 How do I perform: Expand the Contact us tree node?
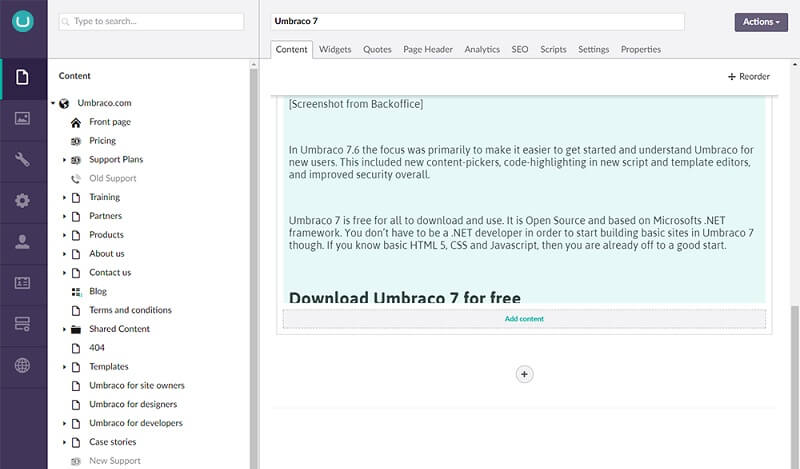coord(64,273)
